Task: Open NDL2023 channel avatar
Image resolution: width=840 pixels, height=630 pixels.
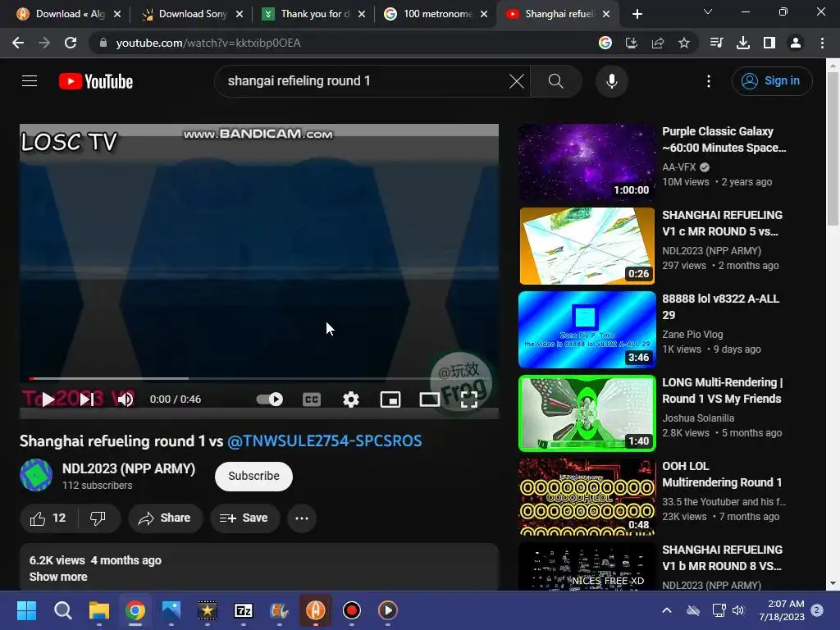Action: [x=36, y=475]
